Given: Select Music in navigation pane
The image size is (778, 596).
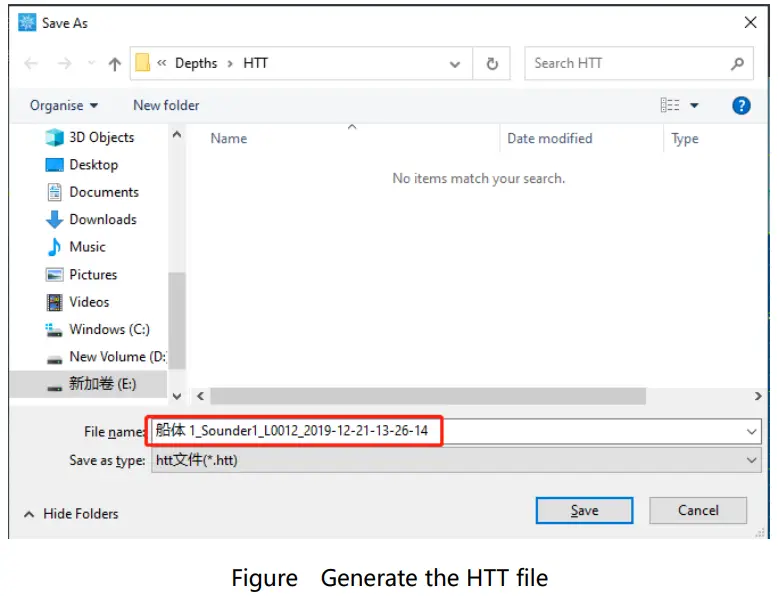Looking at the screenshot, I should point(87,247).
